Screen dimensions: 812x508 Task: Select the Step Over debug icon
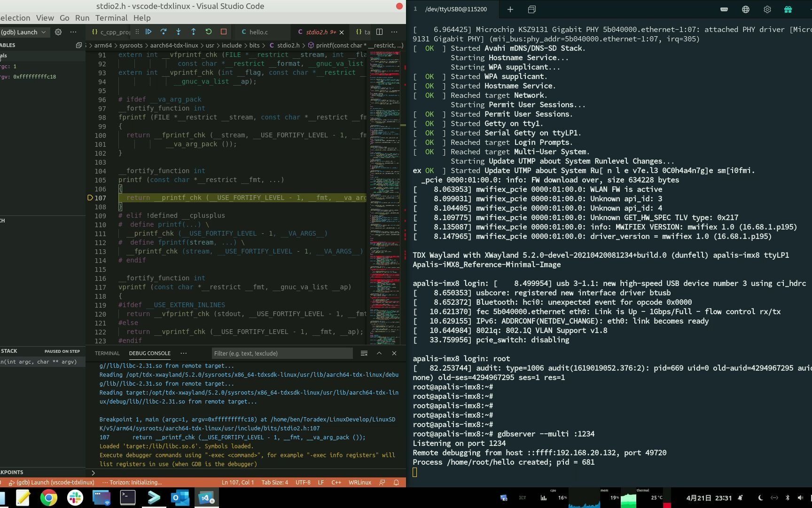tap(164, 32)
